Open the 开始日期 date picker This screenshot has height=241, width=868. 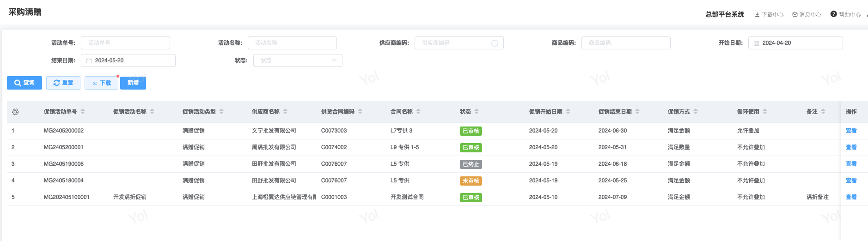795,43
